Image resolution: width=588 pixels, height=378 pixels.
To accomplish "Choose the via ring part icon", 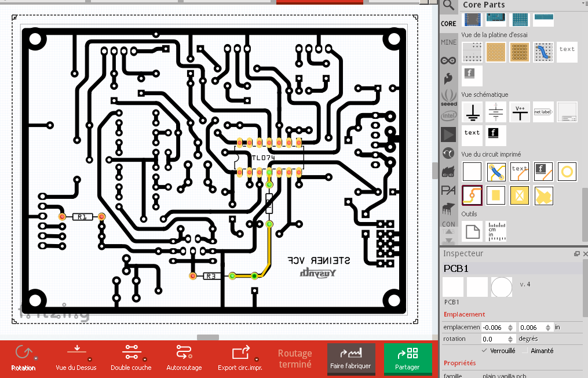I will 567,172.
